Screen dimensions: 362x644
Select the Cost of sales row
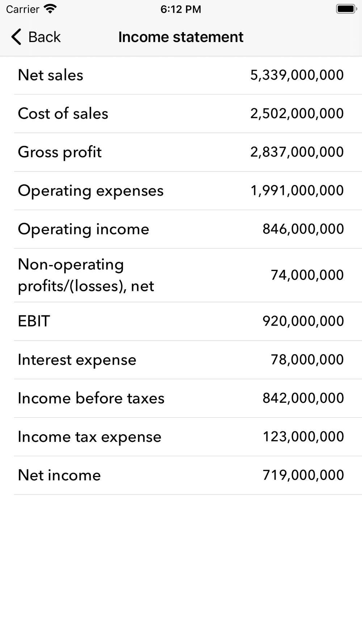click(x=181, y=114)
